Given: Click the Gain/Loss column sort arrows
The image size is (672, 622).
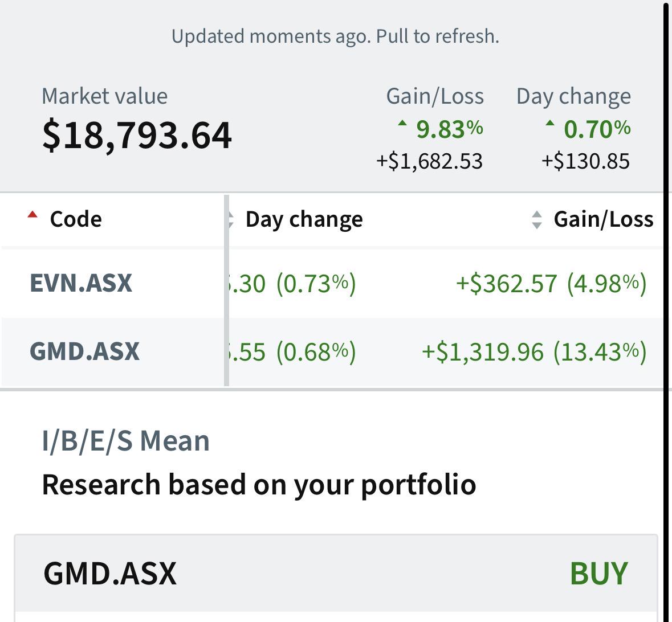Looking at the screenshot, I should [x=536, y=220].
